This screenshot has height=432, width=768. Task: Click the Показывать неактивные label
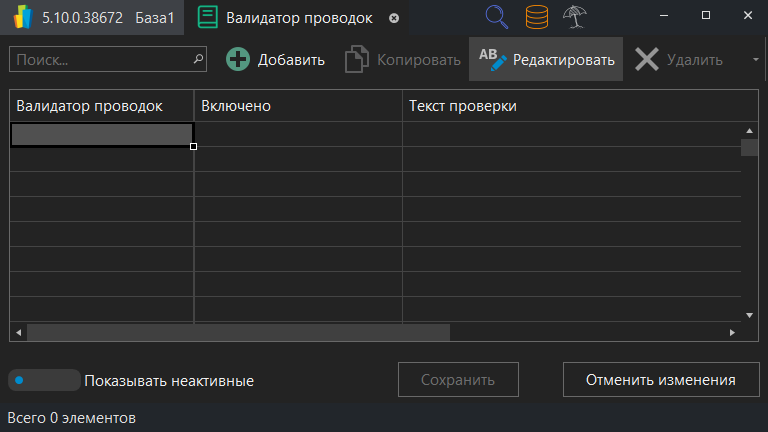tap(169, 381)
